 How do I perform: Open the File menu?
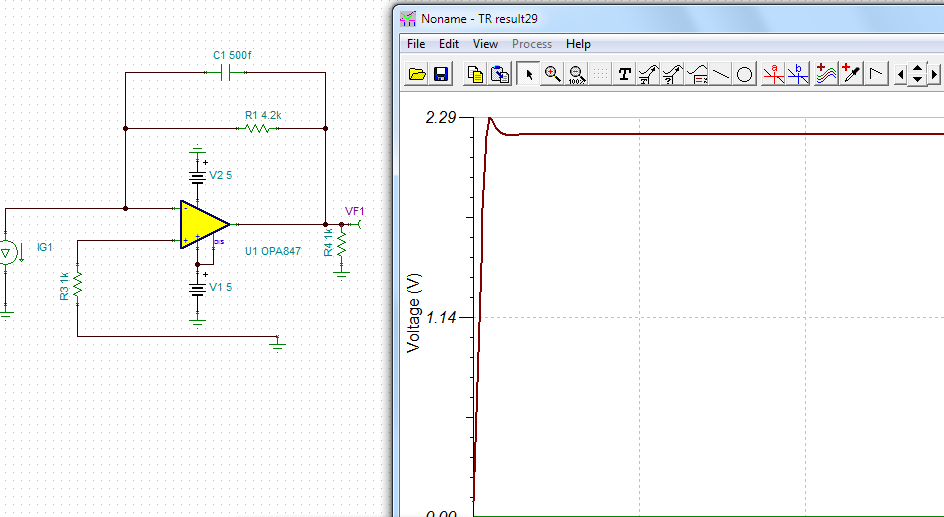(x=416, y=44)
